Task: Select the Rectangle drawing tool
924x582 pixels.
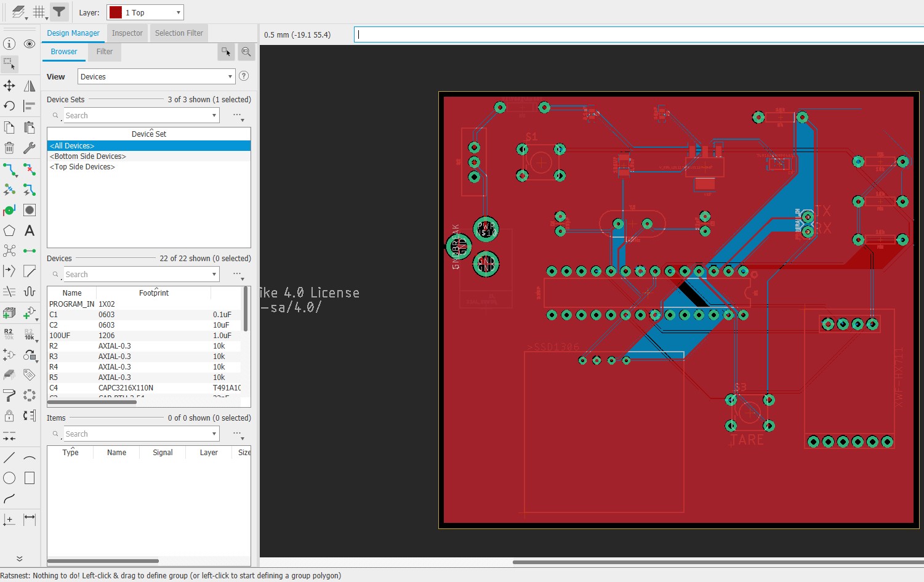Action: pos(29,478)
